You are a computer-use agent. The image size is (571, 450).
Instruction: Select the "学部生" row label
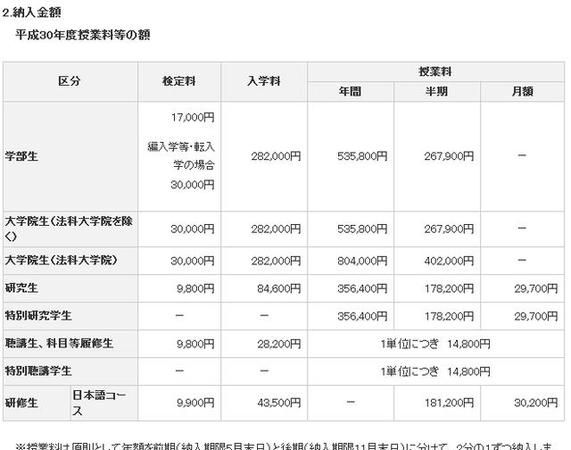[21, 157]
